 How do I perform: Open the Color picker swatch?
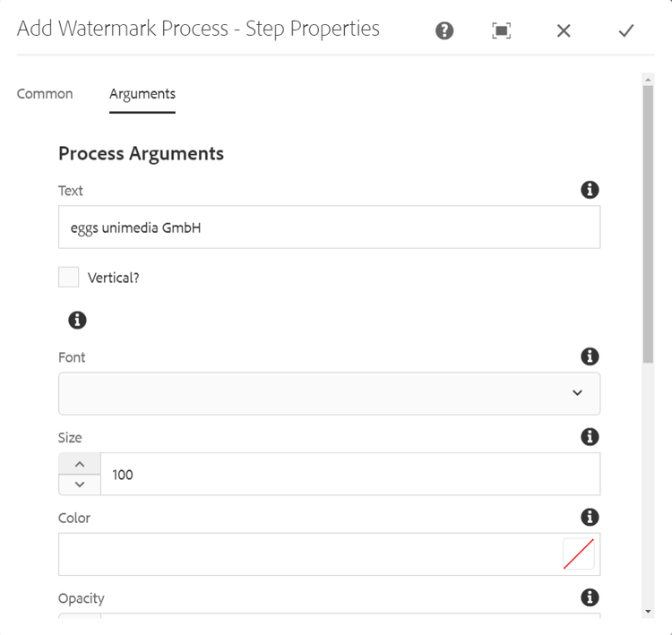579,554
